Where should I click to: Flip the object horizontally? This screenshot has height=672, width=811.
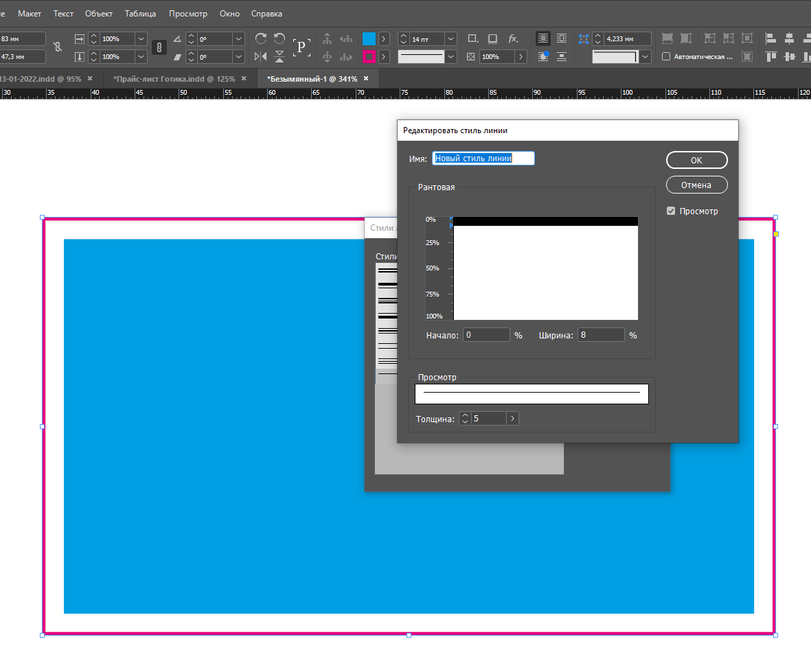click(x=261, y=56)
